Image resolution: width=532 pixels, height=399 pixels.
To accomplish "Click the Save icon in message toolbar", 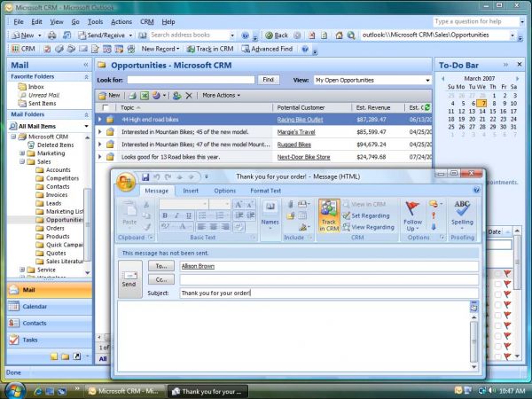I will click(146, 176).
